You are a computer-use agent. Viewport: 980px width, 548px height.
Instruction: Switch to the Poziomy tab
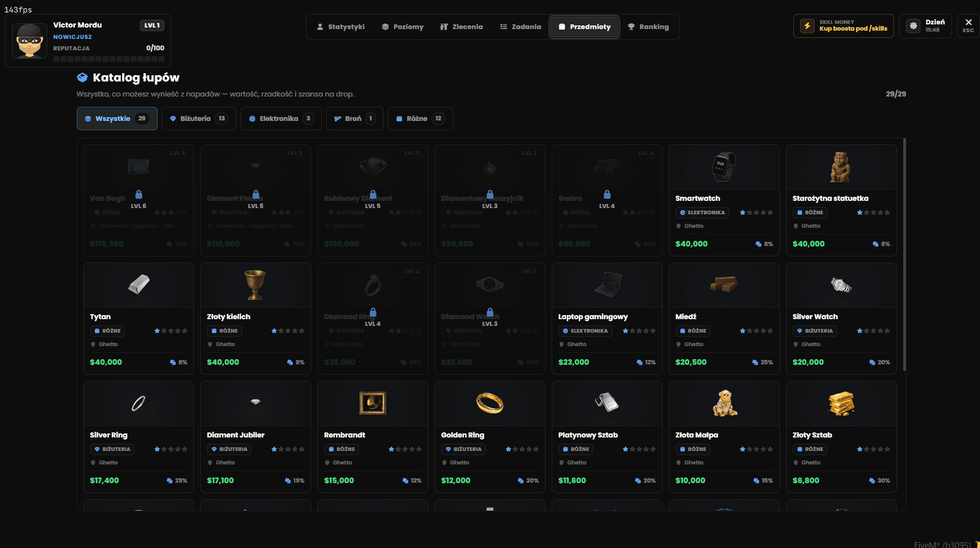coord(402,27)
